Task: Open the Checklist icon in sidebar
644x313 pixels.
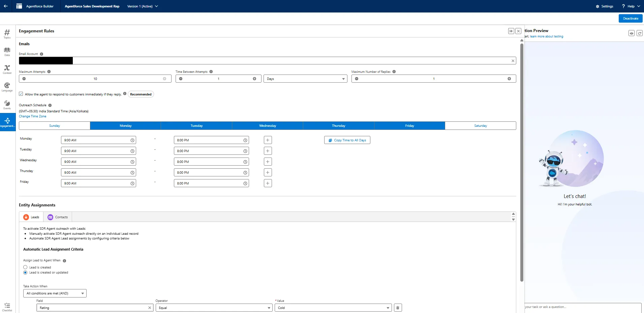Action: click(7, 307)
